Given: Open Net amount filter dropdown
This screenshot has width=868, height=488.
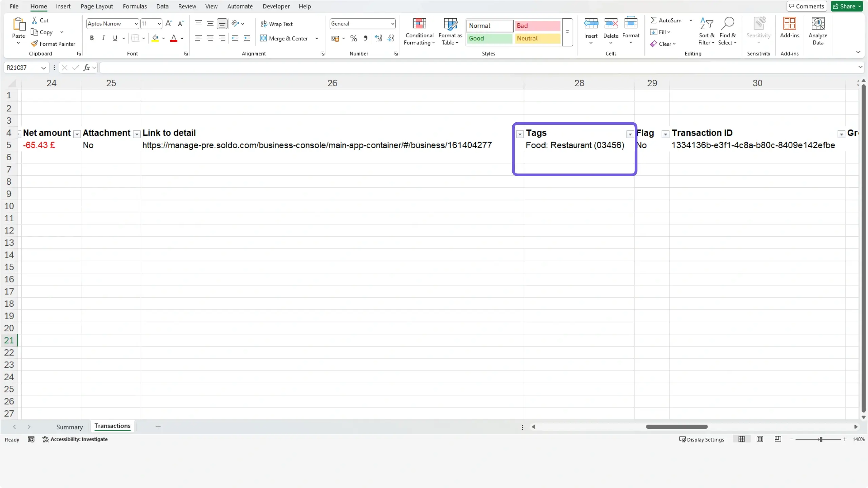Looking at the screenshot, I should [77, 135].
